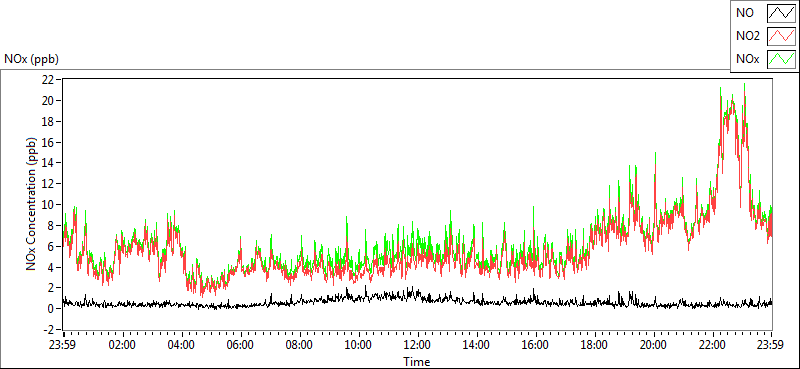Screen dimensions: 800x369
Task: Click the 06:00 time tick label
Action: click(240, 345)
